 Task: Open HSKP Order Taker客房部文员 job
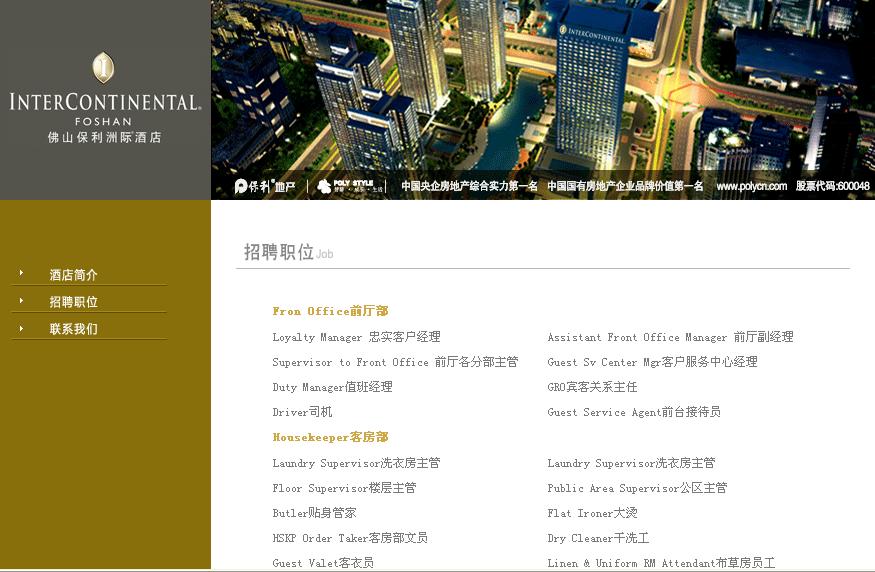click(x=350, y=539)
